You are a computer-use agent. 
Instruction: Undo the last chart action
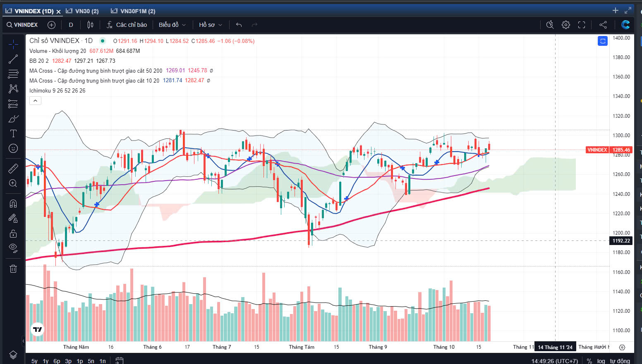(239, 25)
